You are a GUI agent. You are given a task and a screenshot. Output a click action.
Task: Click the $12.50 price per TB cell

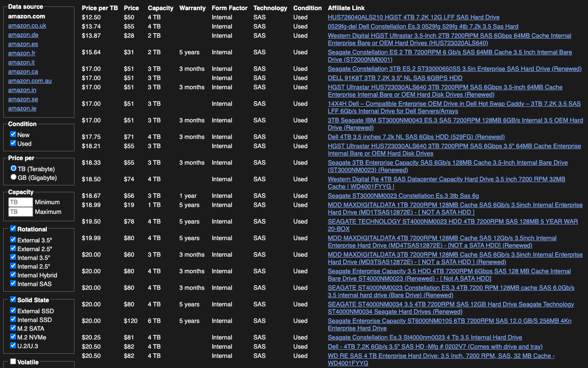[91, 17]
